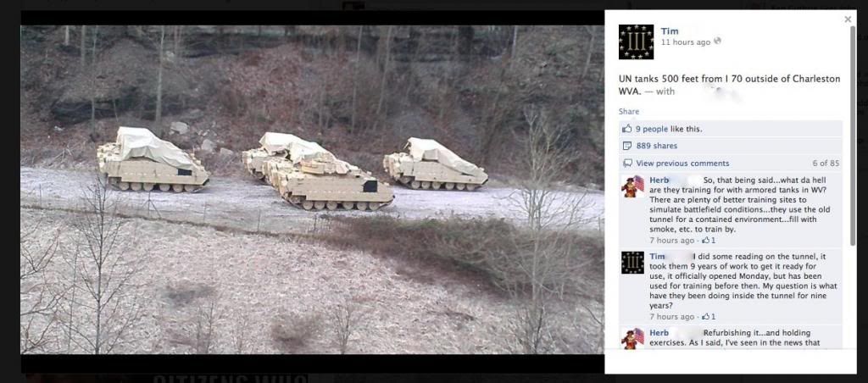The width and height of the screenshot is (868, 383).
Task: Open Herb's avatar on the first comment
Action: pyautogui.click(x=632, y=186)
